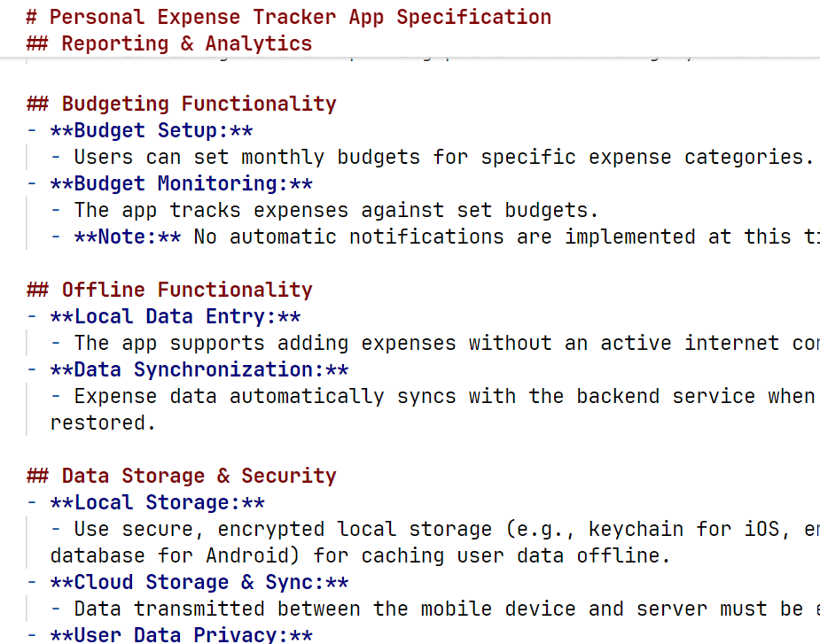Click the "Local Data Entry:" list item

tap(176, 316)
